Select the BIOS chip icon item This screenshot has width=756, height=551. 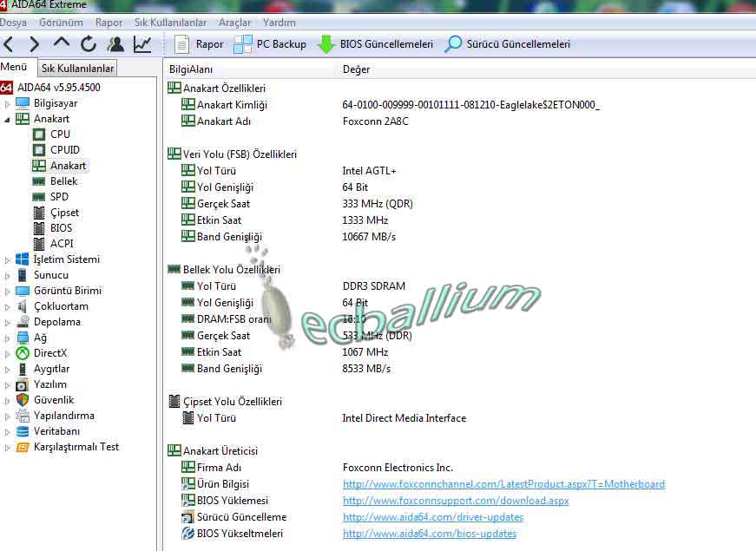coord(39,228)
